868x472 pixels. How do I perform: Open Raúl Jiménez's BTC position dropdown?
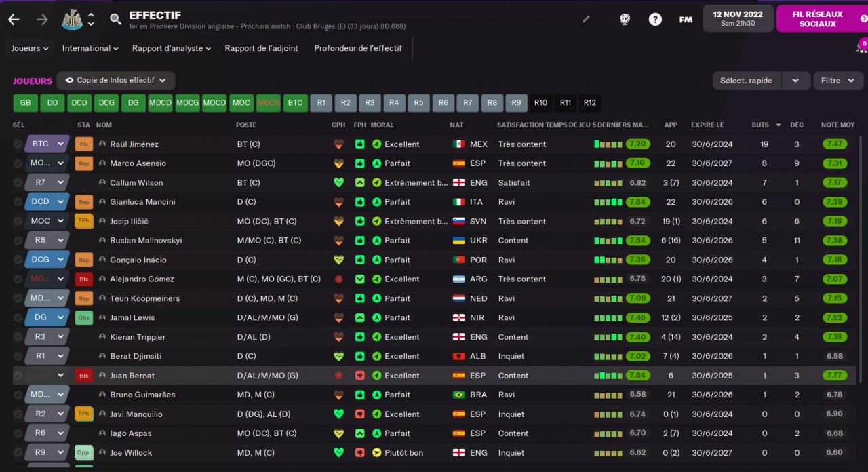47,144
